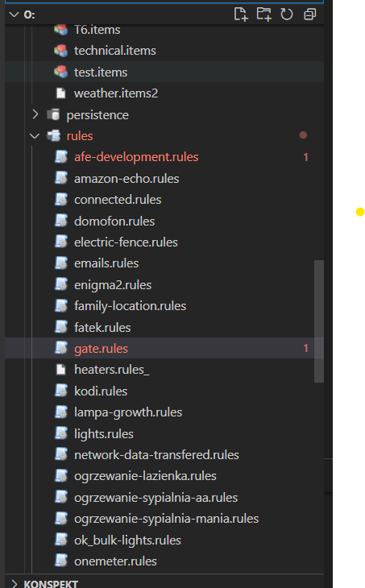Click the error badge dot on rules folder
This screenshot has width=365, height=588.
point(303,135)
